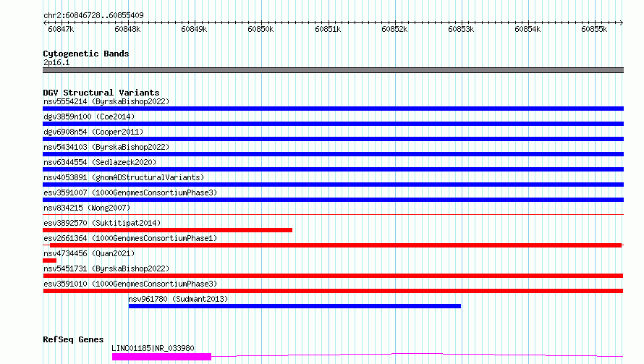Select the red bar under esv3892570
644x364 pixels.
(x=168, y=230)
